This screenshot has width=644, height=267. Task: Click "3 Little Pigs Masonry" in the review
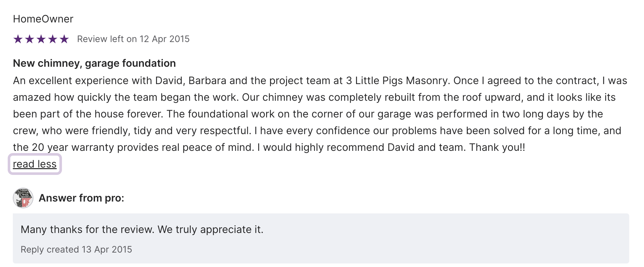pos(396,81)
